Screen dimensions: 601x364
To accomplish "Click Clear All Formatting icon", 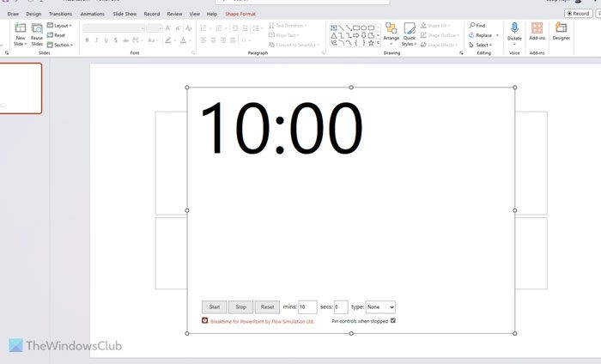I will tap(188, 28).
